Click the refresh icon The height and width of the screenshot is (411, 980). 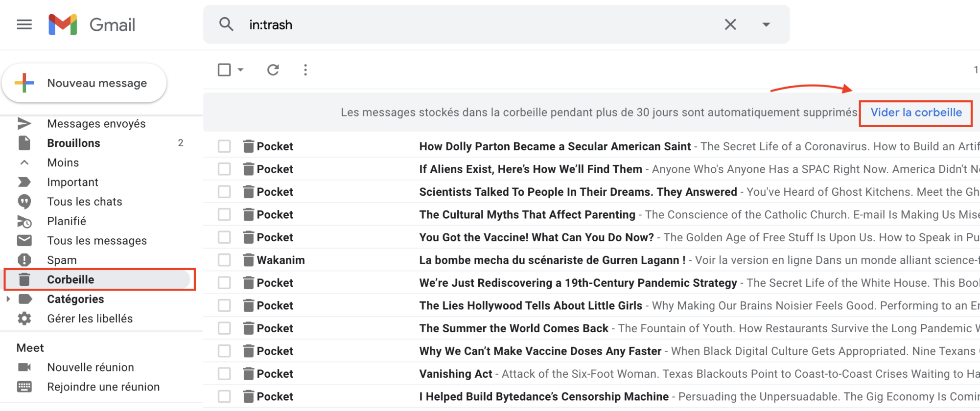coord(273,70)
